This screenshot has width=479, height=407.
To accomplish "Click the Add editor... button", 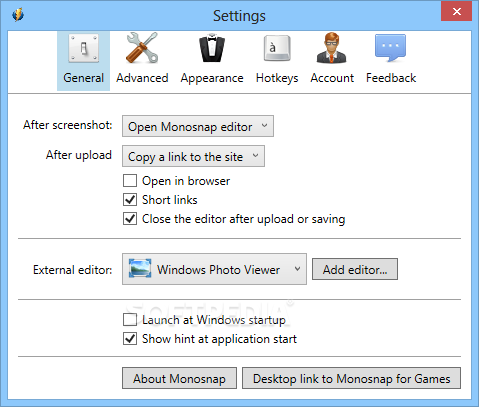I will point(355,269).
